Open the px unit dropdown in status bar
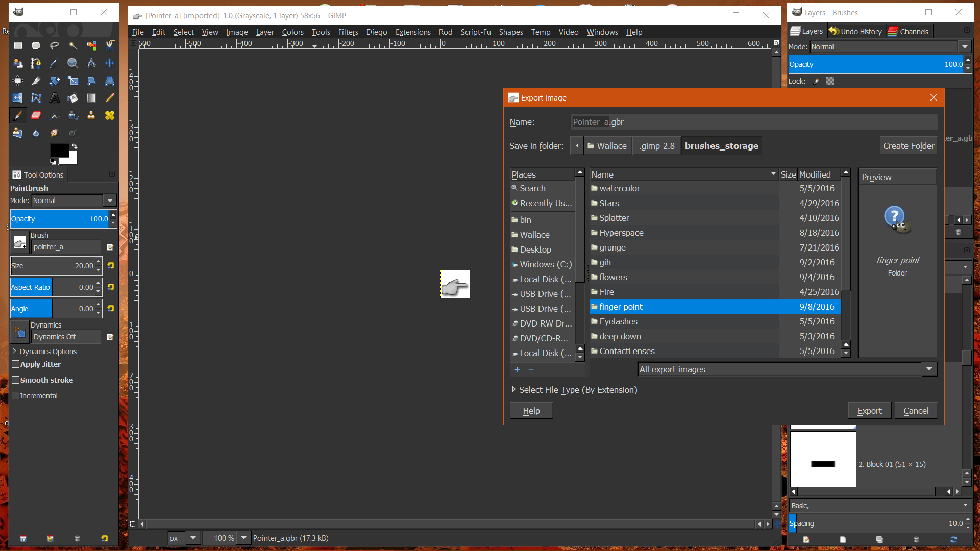 click(193, 538)
